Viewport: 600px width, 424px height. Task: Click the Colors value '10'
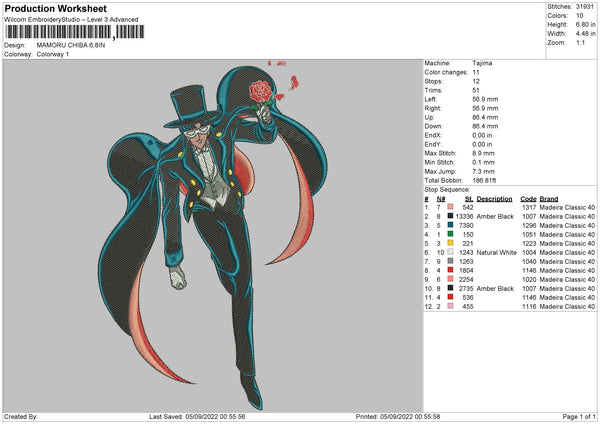pyautogui.click(x=580, y=16)
